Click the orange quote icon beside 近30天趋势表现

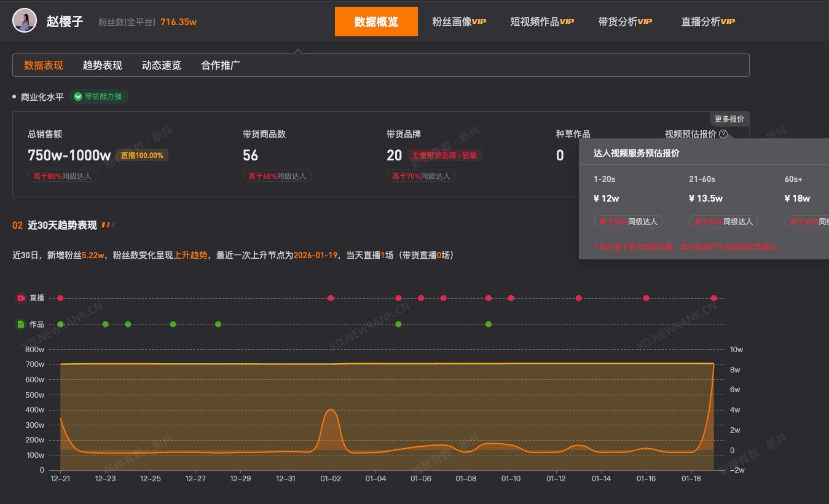(107, 224)
